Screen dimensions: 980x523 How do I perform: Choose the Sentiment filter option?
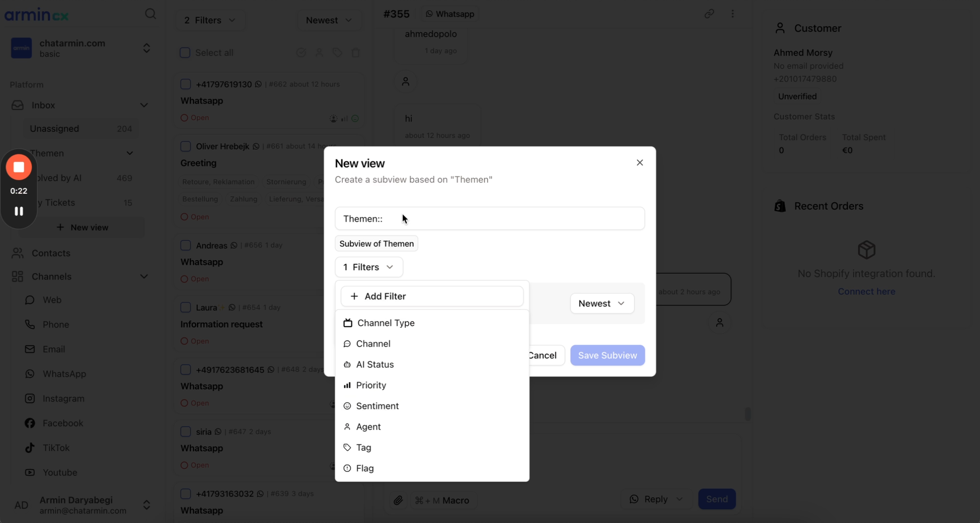click(x=377, y=406)
